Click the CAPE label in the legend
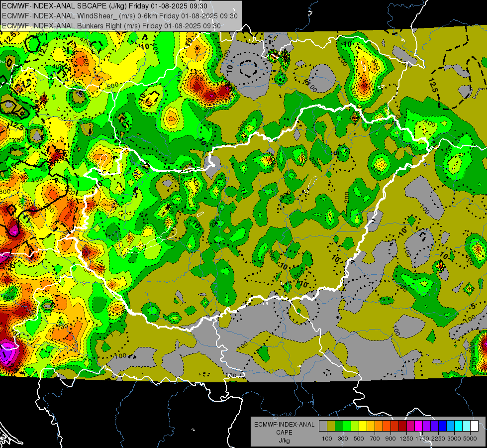The height and width of the screenshot is (448, 487). [284, 433]
